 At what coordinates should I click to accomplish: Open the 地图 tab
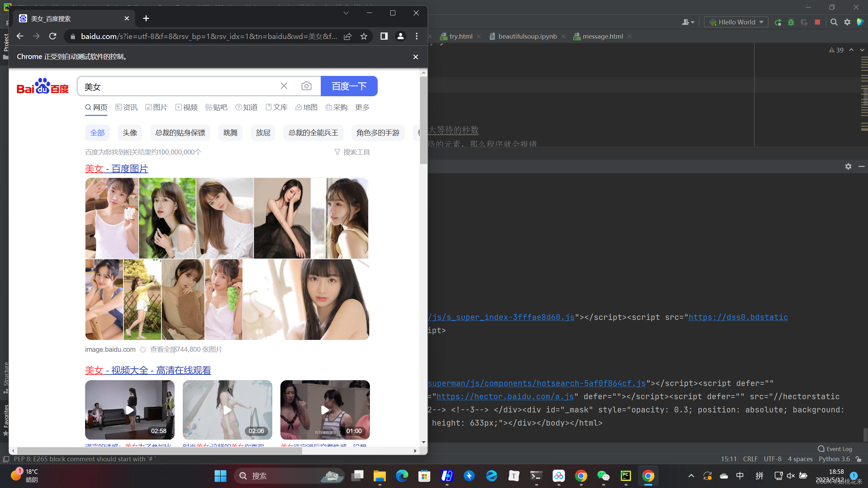pos(307,107)
